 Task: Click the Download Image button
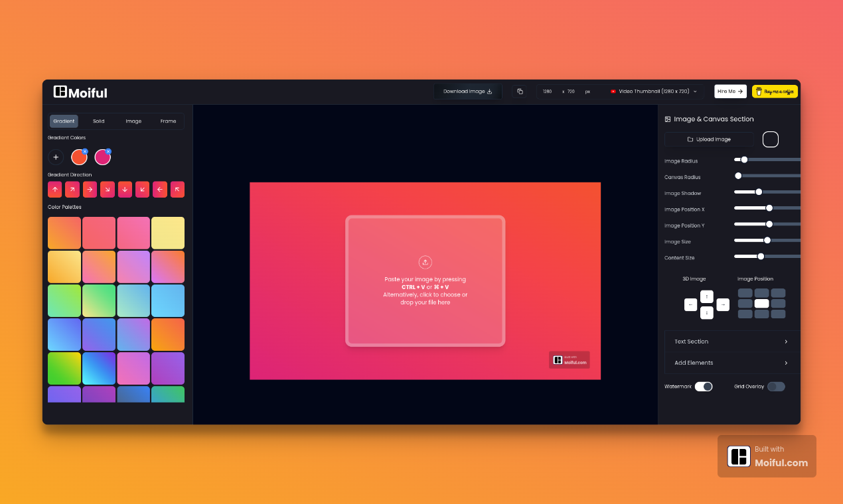[x=468, y=91]
